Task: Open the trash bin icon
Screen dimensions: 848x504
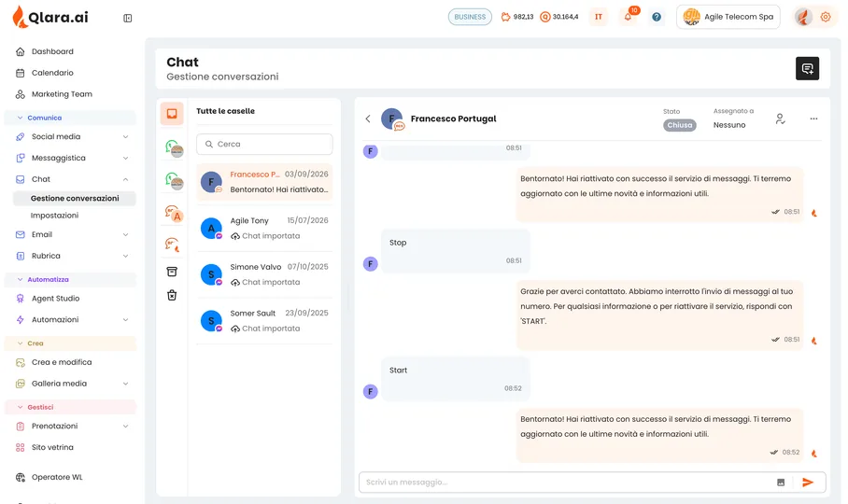Action: click(172, 295)
